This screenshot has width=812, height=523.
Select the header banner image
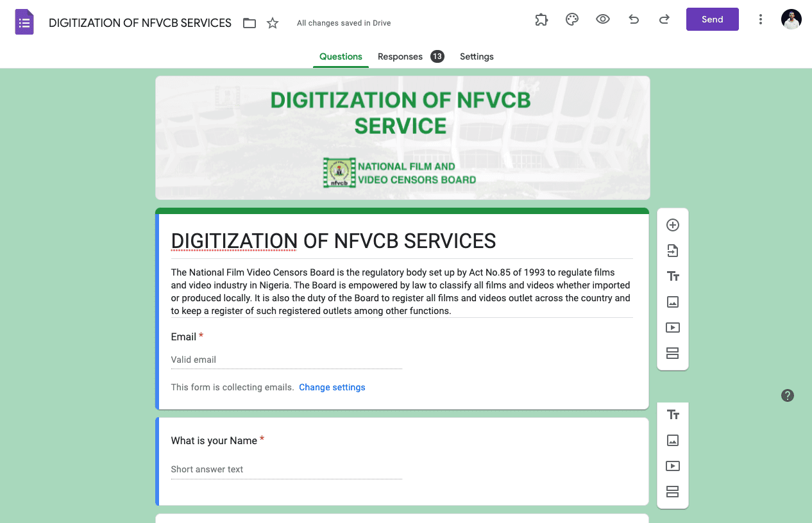[403, 138]
